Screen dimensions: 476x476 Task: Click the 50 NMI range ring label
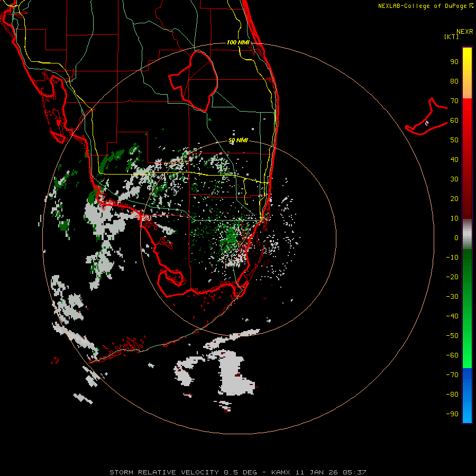(238, 141)
